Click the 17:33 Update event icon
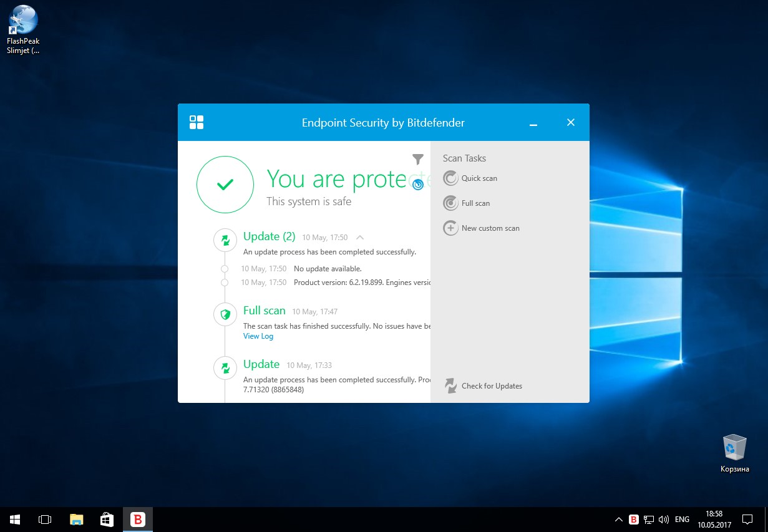 [x=225, y=368]
